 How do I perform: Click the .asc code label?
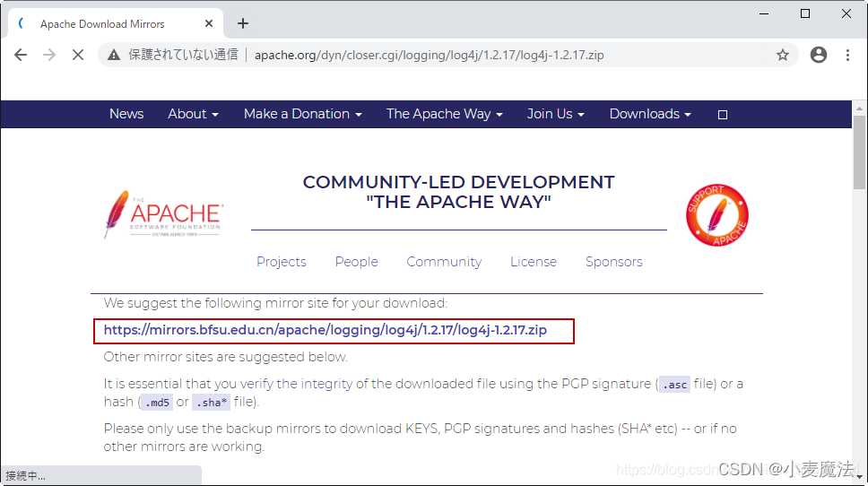(x=675, y=384)
